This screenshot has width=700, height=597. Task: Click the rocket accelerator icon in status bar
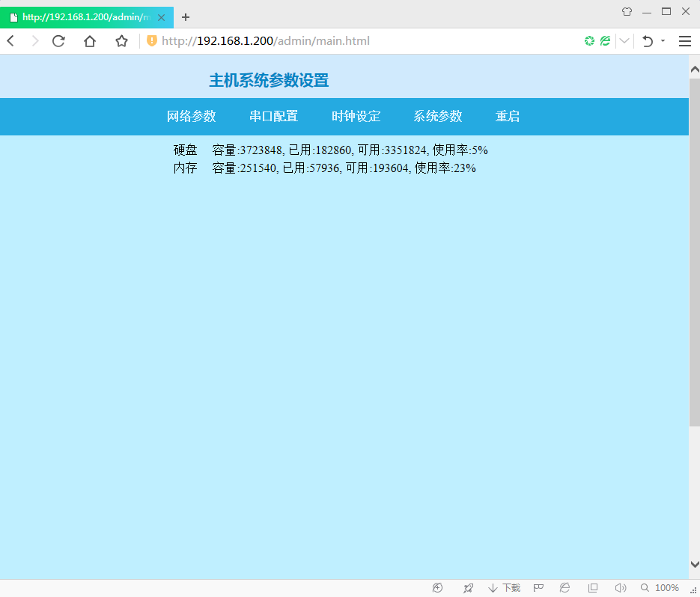(x=468, y=588)
